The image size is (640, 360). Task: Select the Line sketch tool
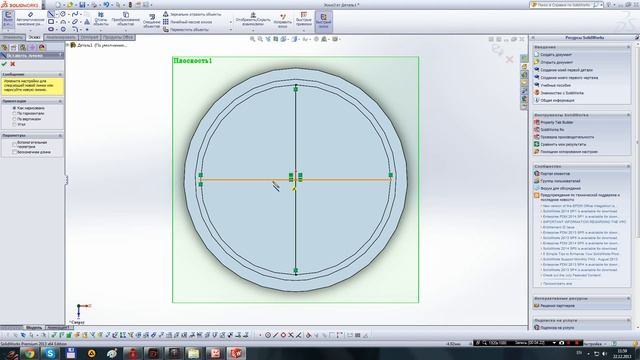(51, 14)
